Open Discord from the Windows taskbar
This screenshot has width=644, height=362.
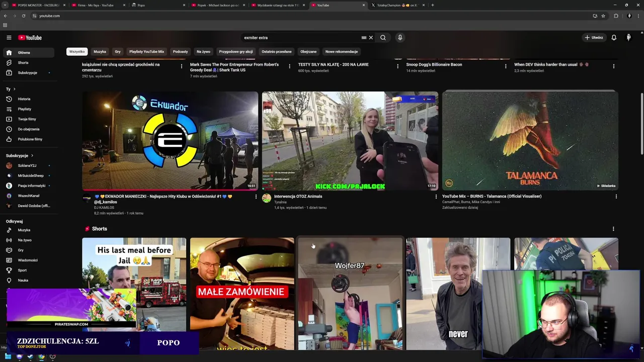(20, 356)
